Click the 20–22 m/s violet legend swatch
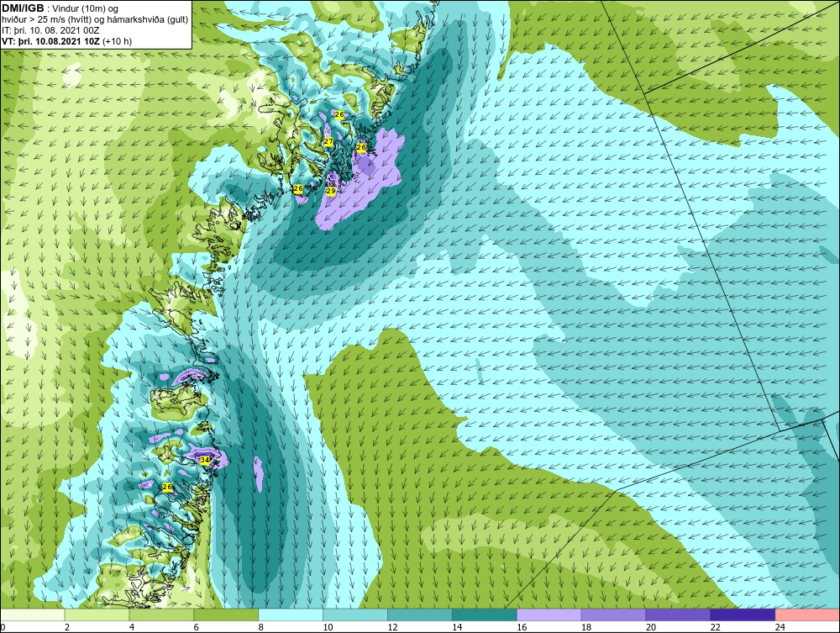 678,615
